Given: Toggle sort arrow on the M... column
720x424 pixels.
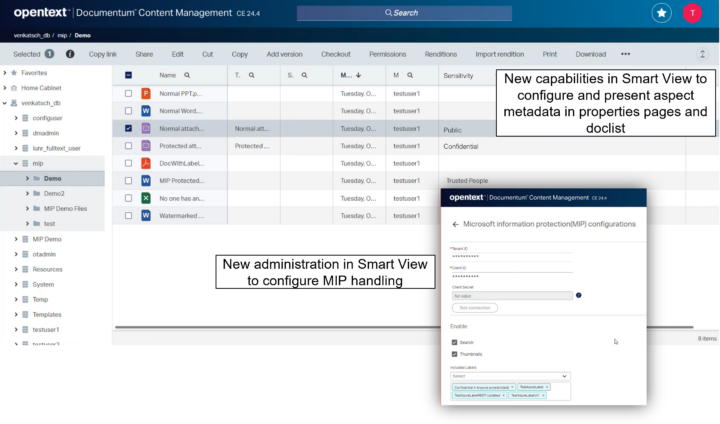Looking at the screenshot, I should click(359, 75).
